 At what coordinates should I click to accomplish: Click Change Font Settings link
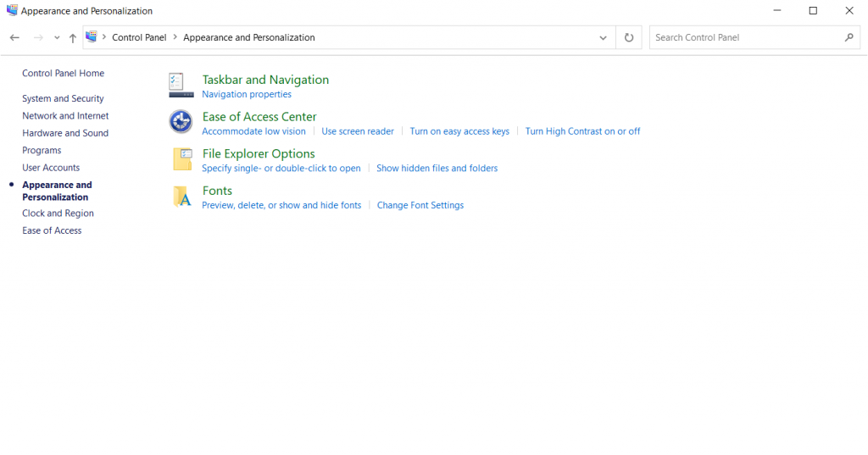(x=420, y=205)
